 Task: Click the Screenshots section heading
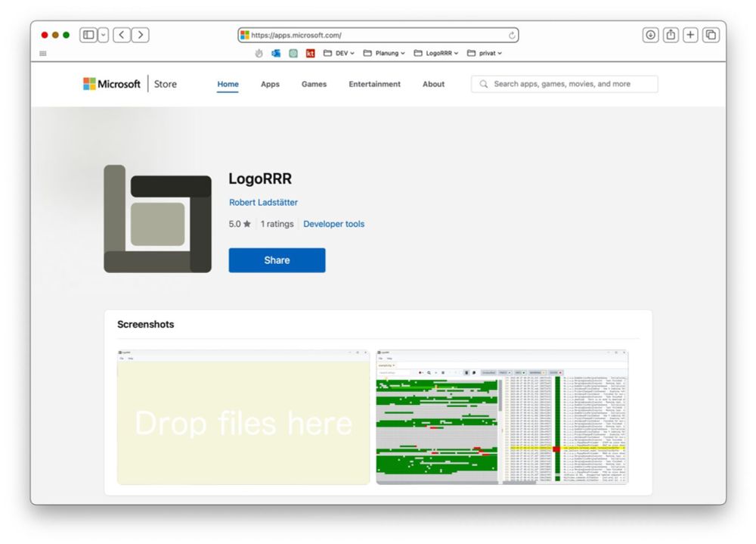pos(146,325)
